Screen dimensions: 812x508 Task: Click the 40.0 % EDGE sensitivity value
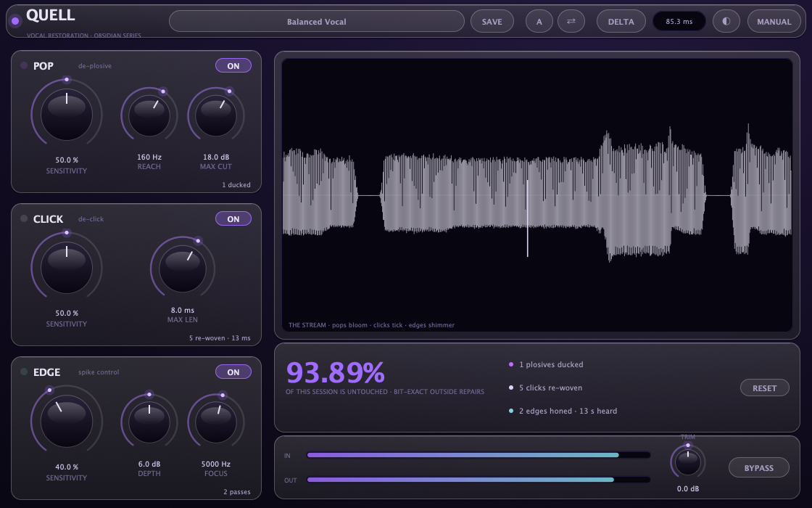(67, 467)
